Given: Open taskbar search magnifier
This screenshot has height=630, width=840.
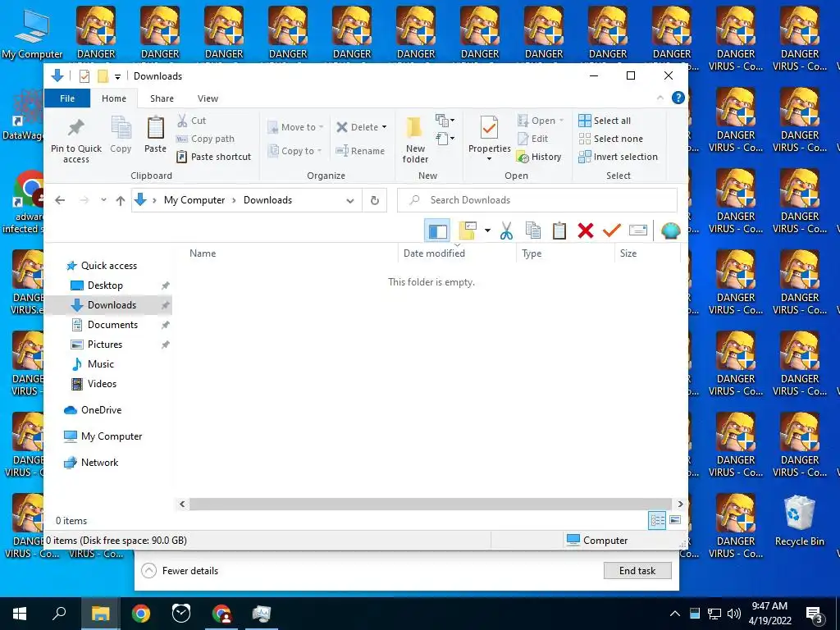Looking at the screenshot, I should (59, 614).
